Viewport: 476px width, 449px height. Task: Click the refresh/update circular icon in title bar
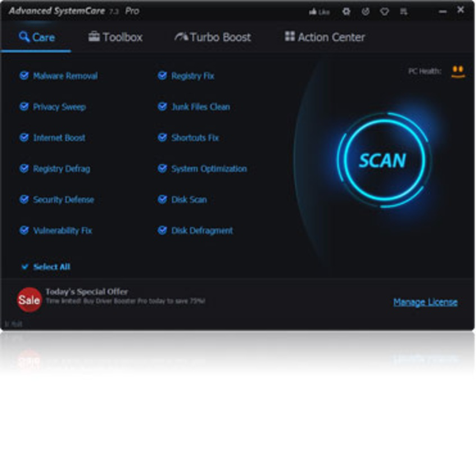(365, 12)
